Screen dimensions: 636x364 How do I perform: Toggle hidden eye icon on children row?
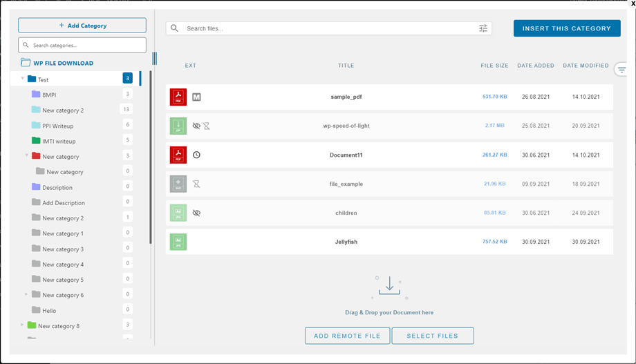[196, 213]
